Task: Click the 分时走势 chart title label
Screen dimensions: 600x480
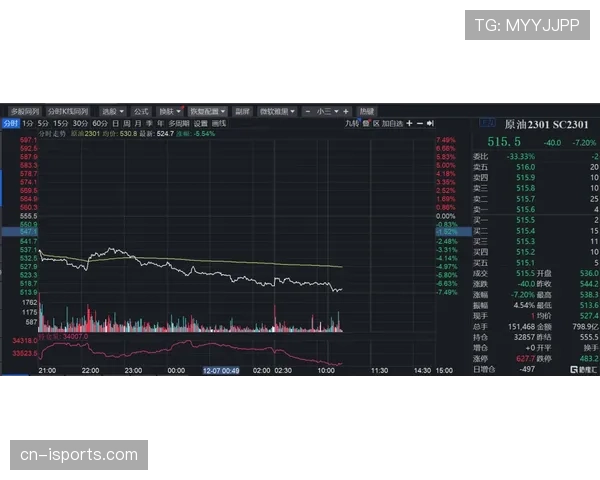Action: coord(53,134)
